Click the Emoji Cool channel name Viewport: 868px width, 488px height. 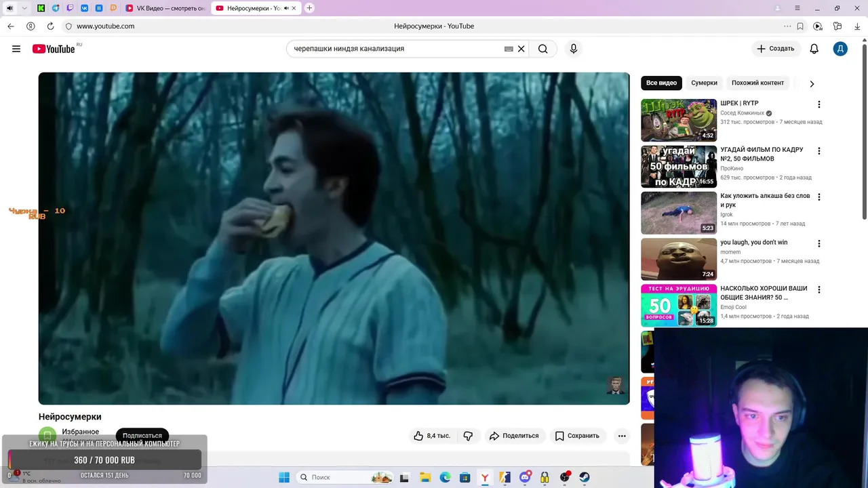[734, 307]
